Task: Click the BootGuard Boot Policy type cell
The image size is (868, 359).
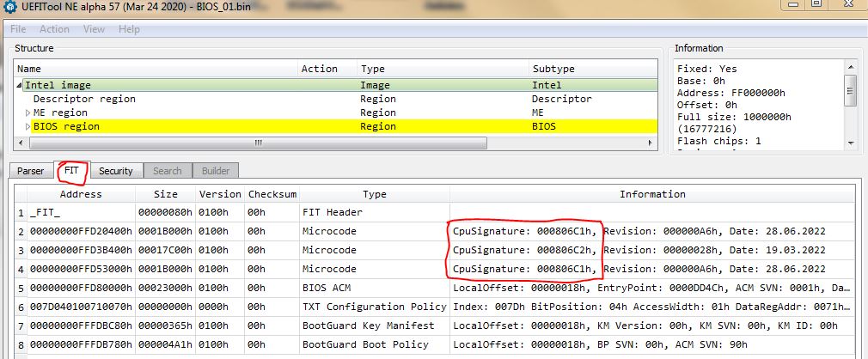Action: pyautogui.click(x=374, y=344)
